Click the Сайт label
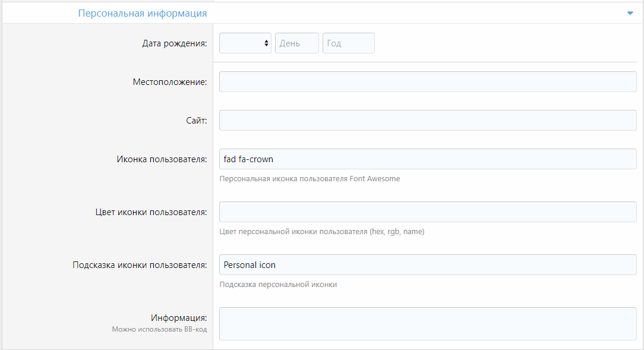 tap(196, 121)
